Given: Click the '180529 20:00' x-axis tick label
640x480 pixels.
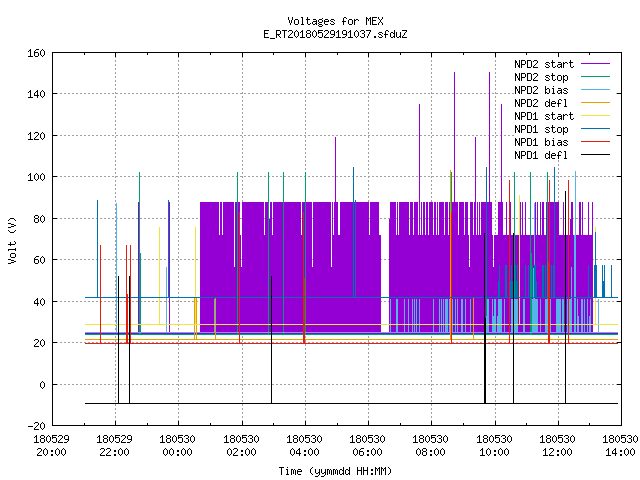Looking at the screenshot, I should tap(51, 446).
